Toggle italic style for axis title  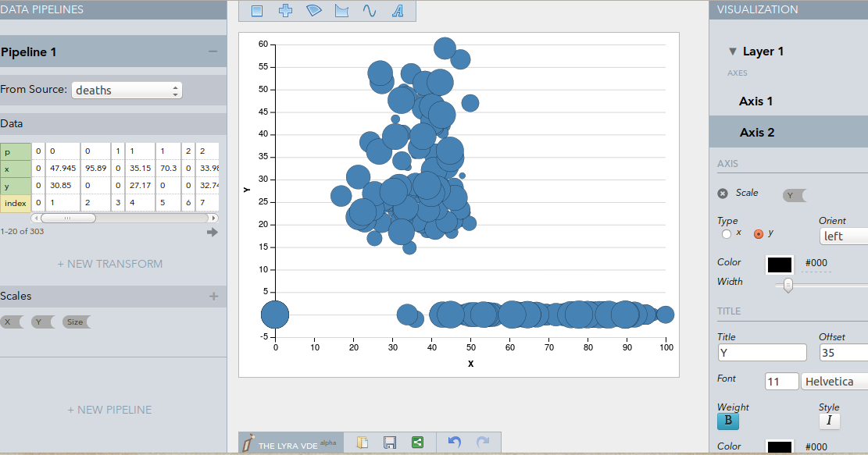point(829,420)
